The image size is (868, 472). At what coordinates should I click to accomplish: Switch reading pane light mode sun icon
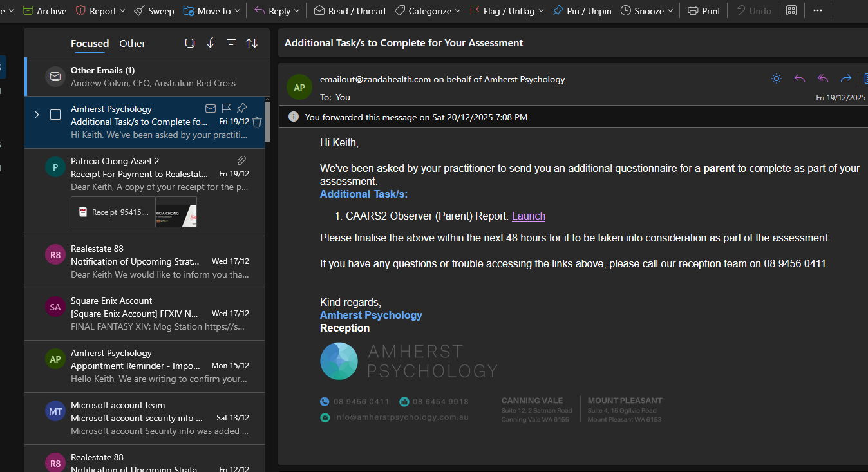[x=777, y=79]
